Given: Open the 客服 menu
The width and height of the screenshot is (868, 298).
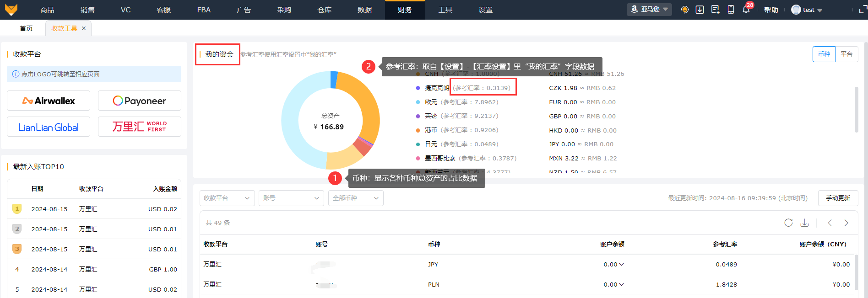Looking at the screenshot, I should point(164,10).
